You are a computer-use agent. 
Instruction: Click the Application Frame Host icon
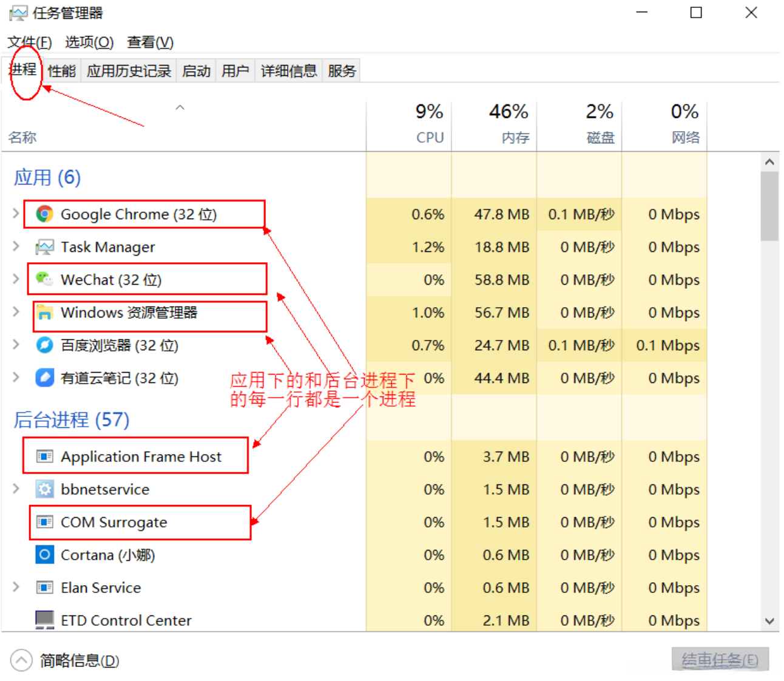tap(44, 456)
